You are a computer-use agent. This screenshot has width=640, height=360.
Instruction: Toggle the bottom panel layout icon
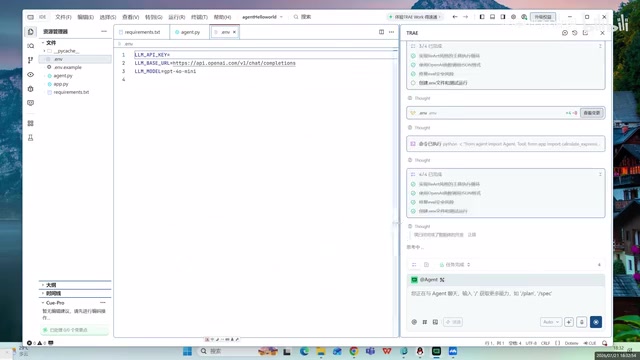(493, 17)
